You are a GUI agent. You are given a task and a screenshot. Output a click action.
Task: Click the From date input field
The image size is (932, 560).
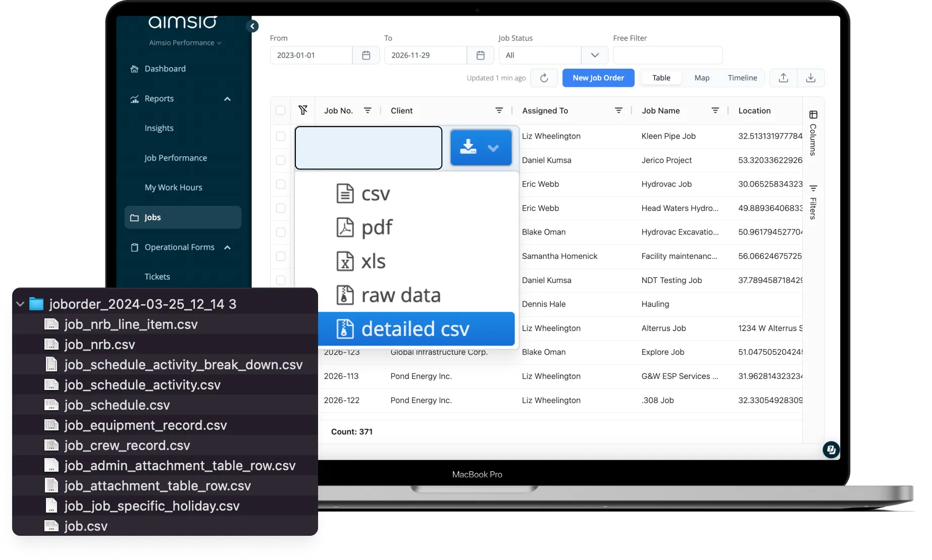click(x=311, y=55)
